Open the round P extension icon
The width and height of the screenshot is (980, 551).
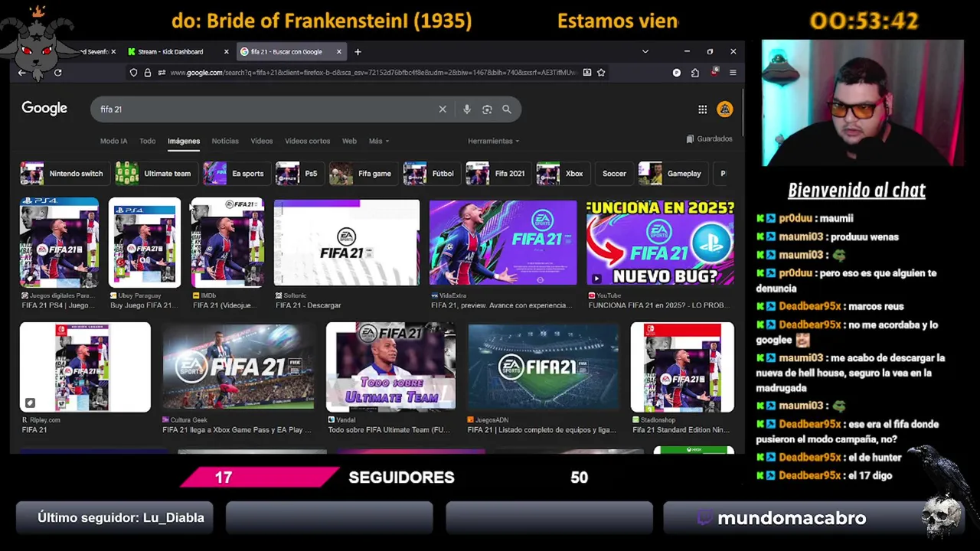(676, 73)
